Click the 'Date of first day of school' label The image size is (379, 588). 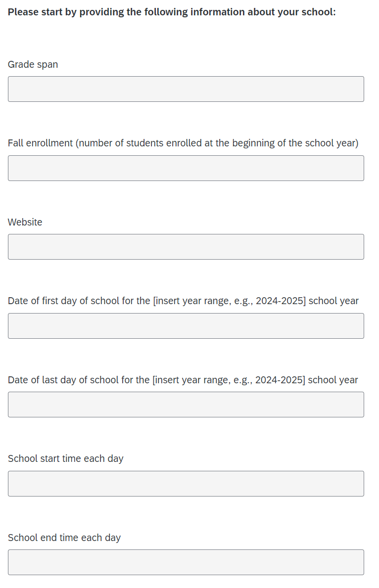pos(183,301)
